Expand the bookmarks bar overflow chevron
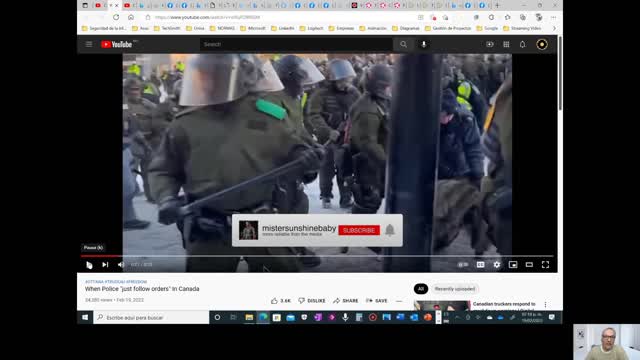 coord(554,28)
